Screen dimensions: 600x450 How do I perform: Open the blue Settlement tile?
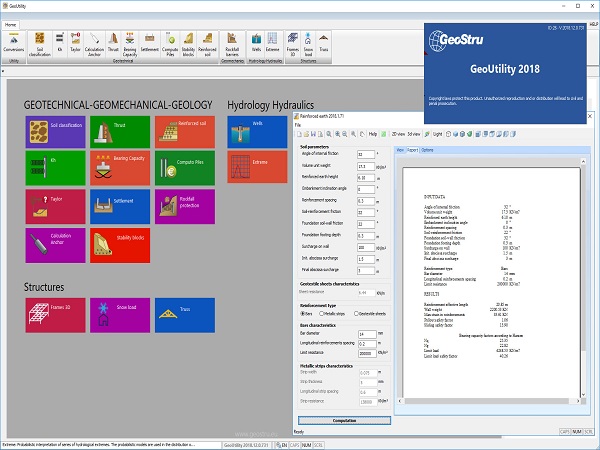[120, 207]
